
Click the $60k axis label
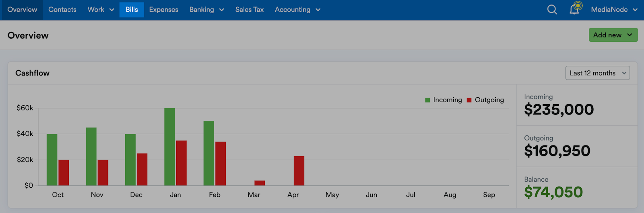pos(25,108)
